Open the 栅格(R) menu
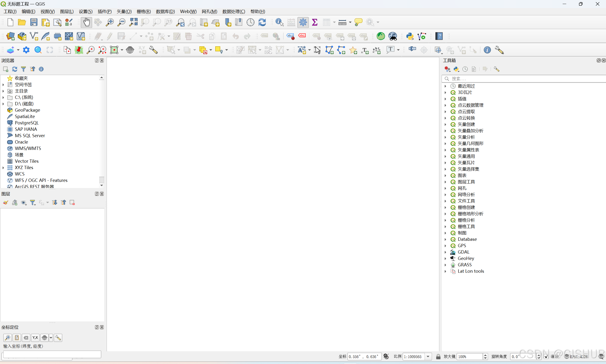This screenshot has width=606, height=364. tap(144, 12)
